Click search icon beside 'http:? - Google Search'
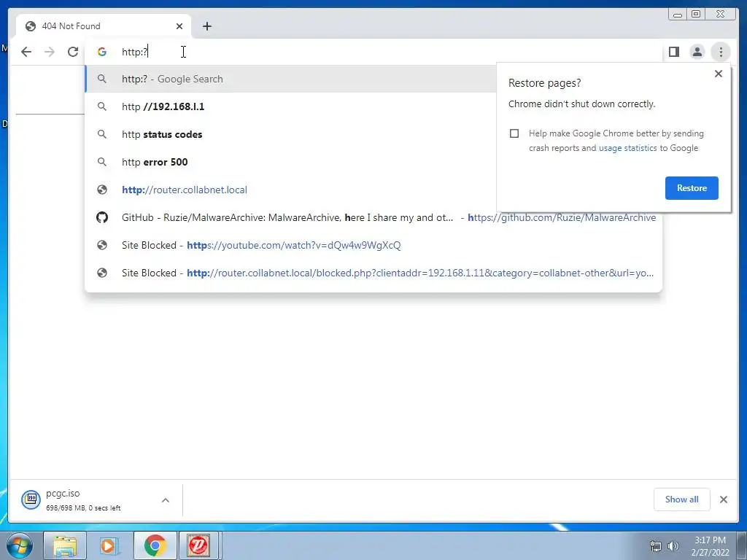The width and height of the screenshot is (747, 560). 102,79
